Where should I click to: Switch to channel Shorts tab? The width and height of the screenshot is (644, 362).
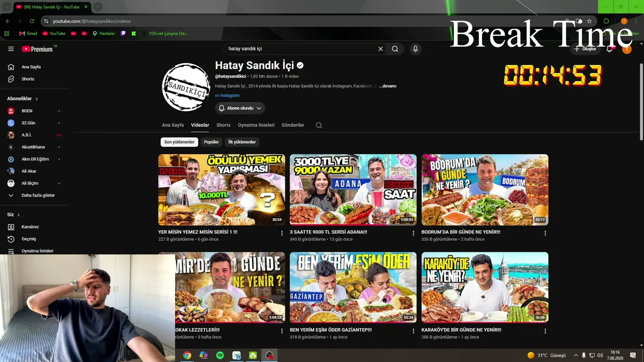click(223, 125)
